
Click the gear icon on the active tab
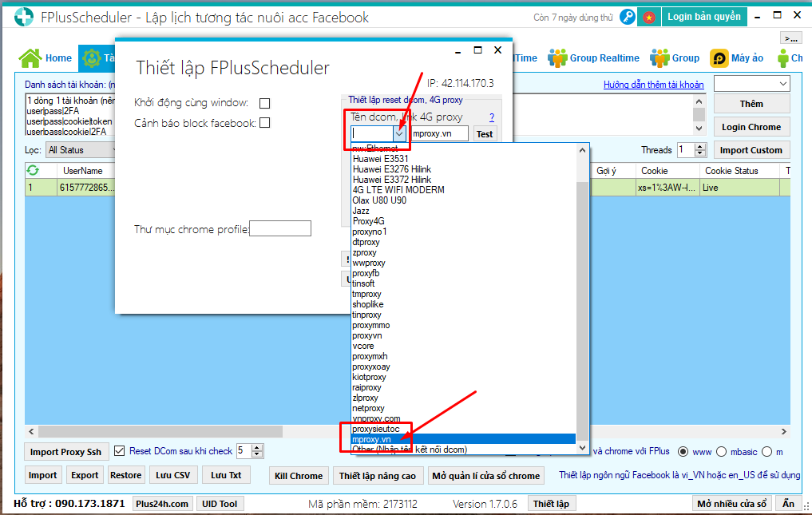pyautogui.click(x=92, y=58)
